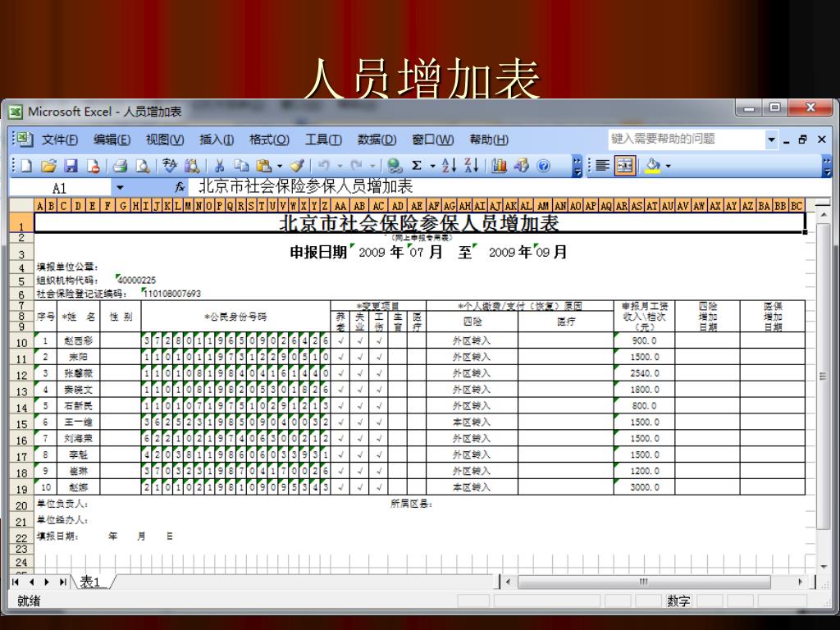Click the New workbook icon
The width and height of the screenshot is (840, 630).
(25, 166)
